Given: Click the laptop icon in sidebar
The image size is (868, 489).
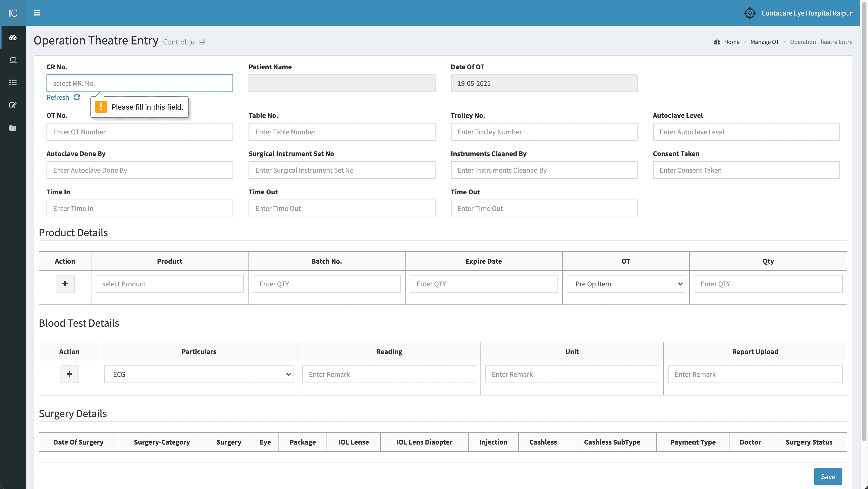Looking at the screenshot, I should click(13, 60).
